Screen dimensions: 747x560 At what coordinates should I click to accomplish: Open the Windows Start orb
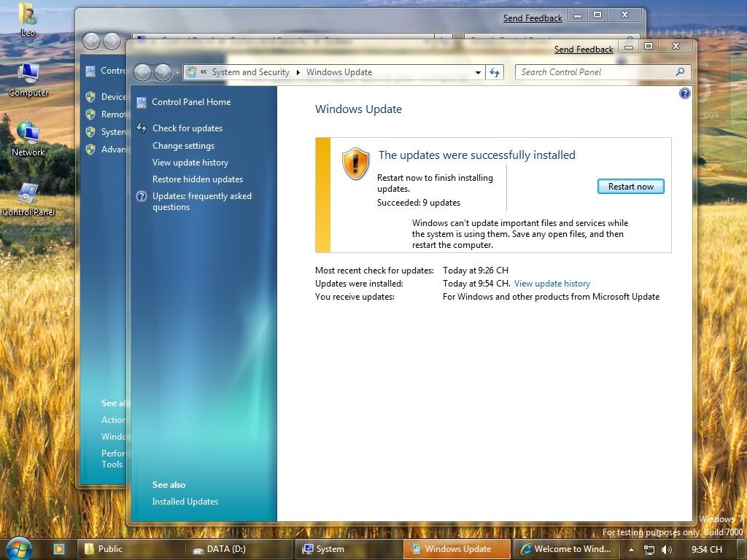(20, 548)
